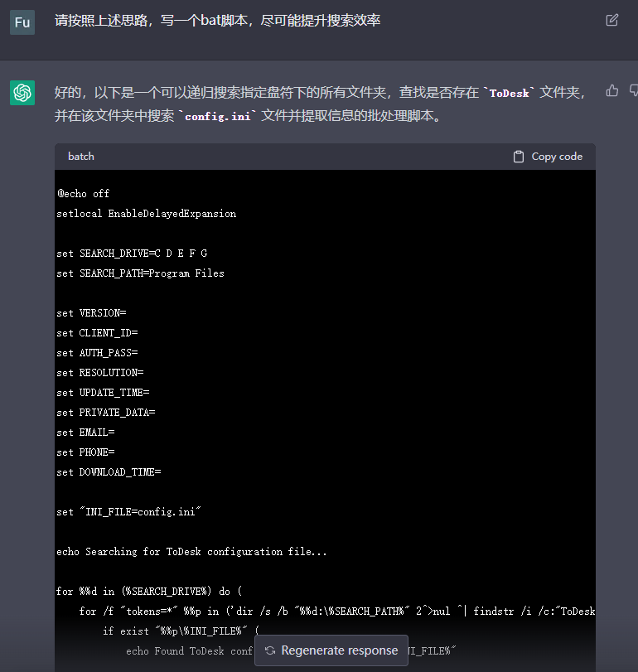
Task: Click the line set "INI_FILE=config.ini"
Action: click(x=128, y=512)
